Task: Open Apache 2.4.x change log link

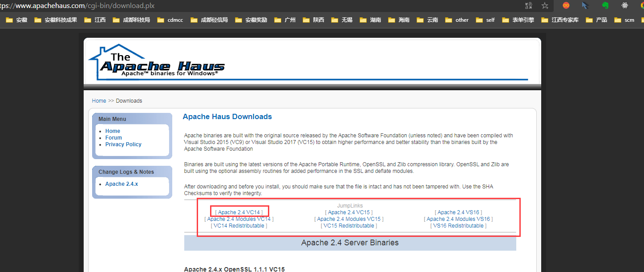Action: [x=122, y=184]
